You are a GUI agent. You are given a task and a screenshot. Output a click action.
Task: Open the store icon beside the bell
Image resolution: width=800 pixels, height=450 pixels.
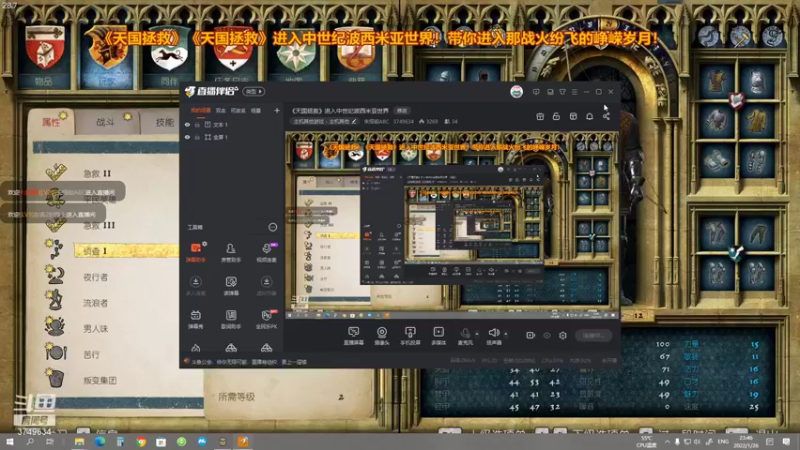[573, 116]
